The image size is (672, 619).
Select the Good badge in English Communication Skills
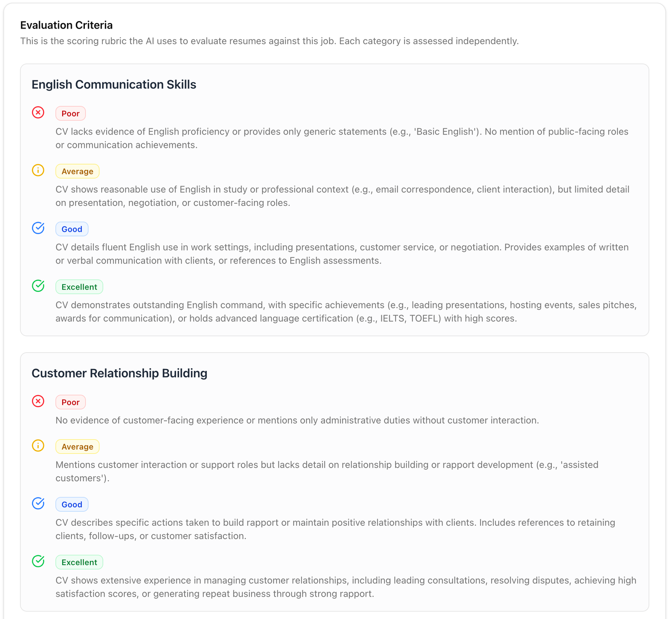pyautogui.click(x=72, y=229)
